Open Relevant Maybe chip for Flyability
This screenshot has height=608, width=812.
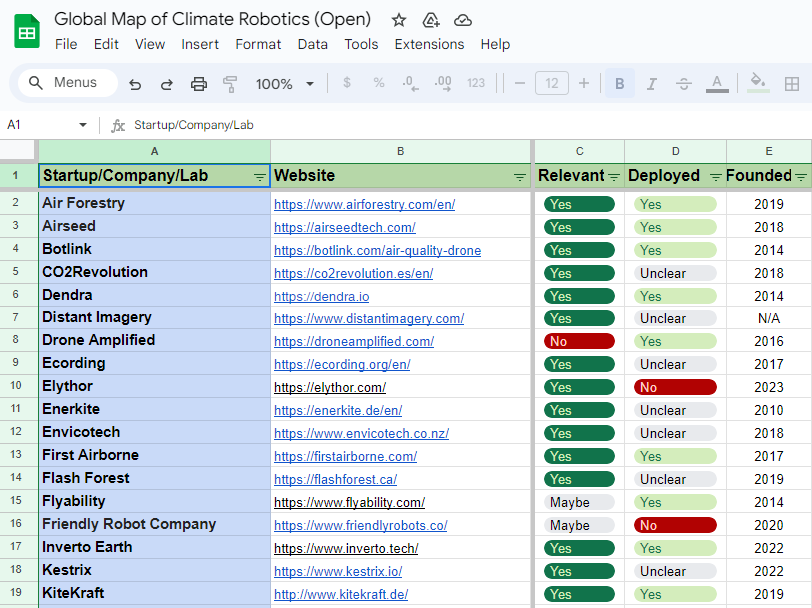579,502
